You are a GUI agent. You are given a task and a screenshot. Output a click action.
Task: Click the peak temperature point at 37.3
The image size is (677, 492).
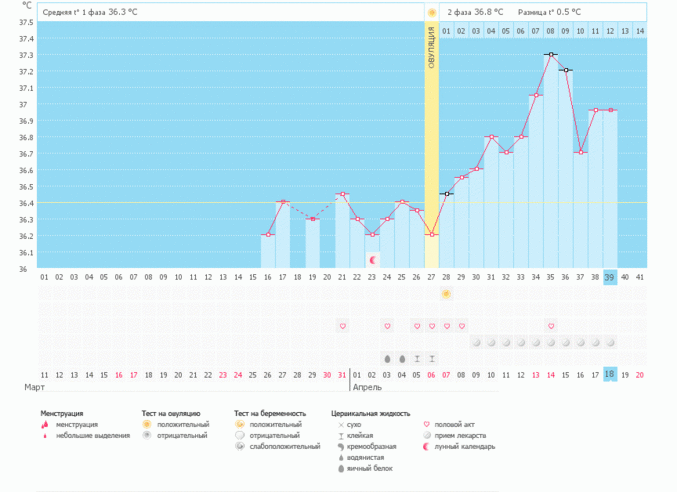(x=550, y=54)
